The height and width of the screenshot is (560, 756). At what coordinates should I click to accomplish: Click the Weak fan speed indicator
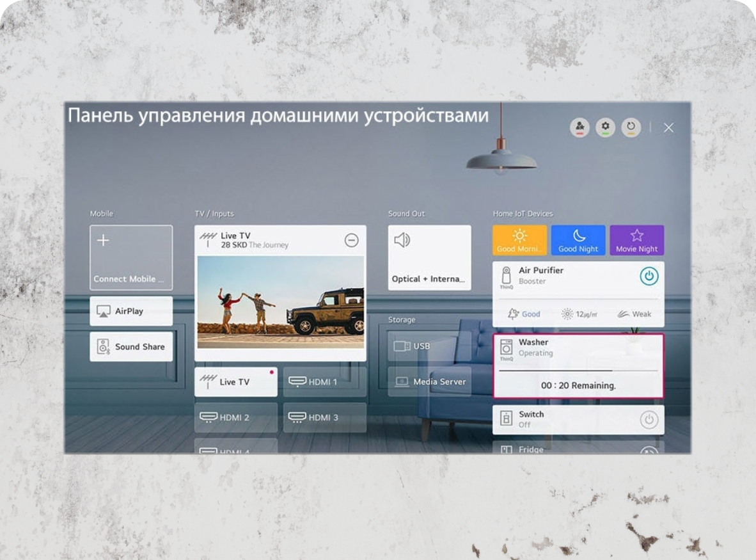tap(634, 314)
